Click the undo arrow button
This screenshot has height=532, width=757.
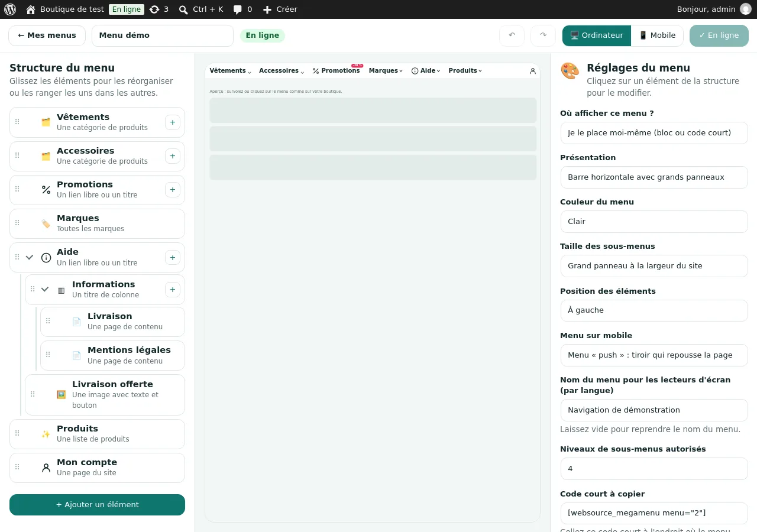pos(512,35)
